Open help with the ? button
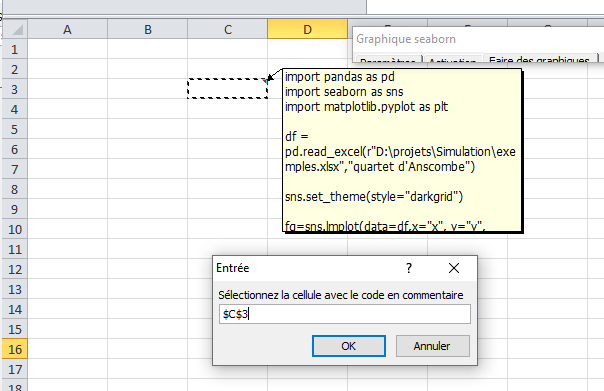This screenshot has width=604, height=391. (409, 268)
